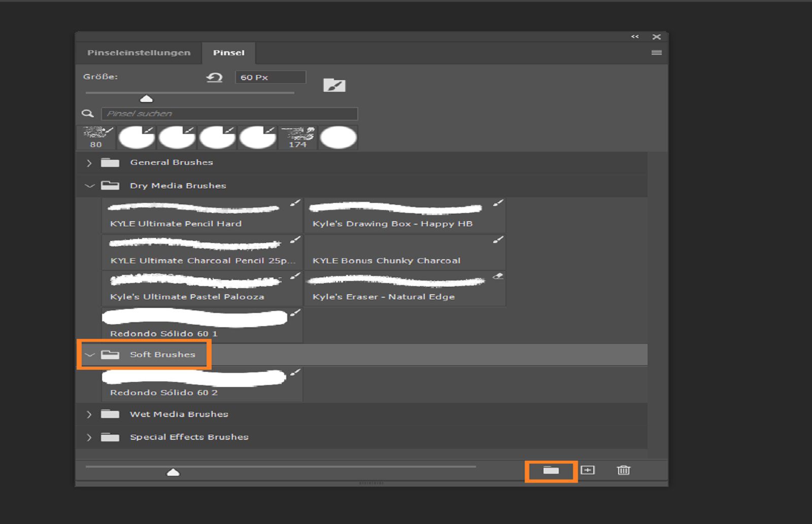
Task: Create a new brush preset
Action: 587,470
